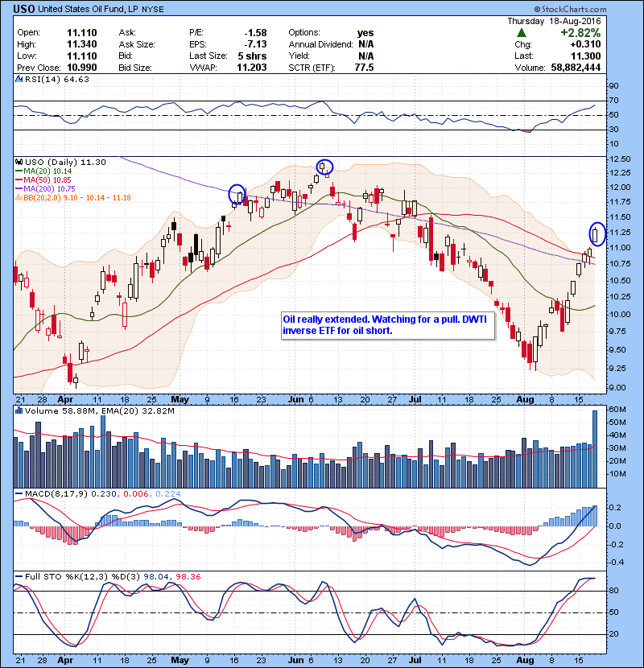
Task: Click the Annual Dividend N/A value
Action: tap(366, 44)
